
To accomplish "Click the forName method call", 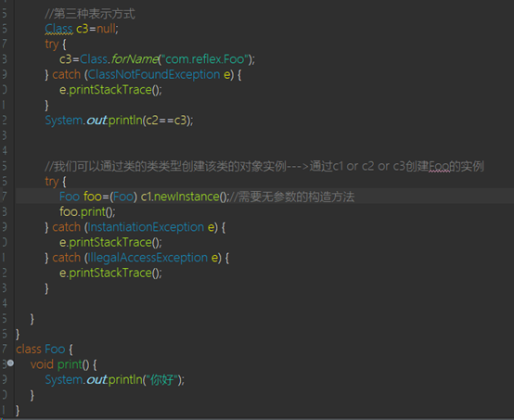I will pos(135,59).
